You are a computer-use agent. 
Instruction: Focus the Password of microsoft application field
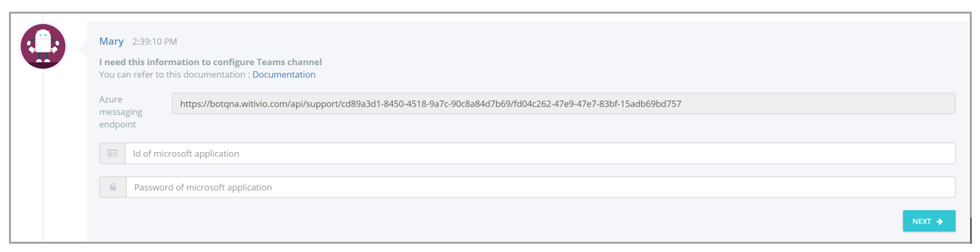(541, 187)
